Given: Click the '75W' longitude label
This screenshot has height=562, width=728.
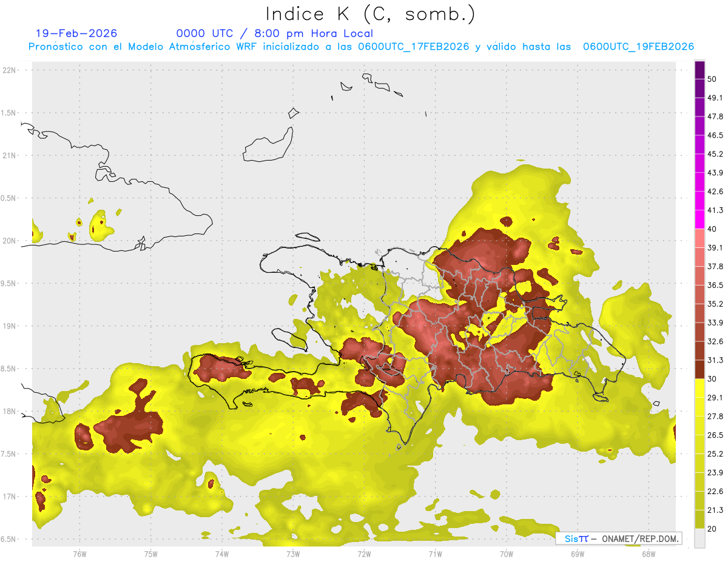Looking at the screenshot, I should pyautogui.click(x=151, y=554).
